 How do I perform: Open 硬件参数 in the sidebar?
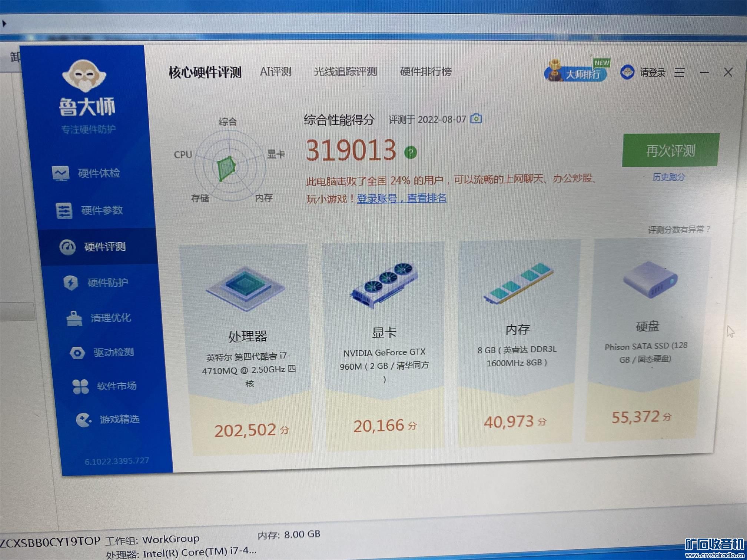click(89, 210)
